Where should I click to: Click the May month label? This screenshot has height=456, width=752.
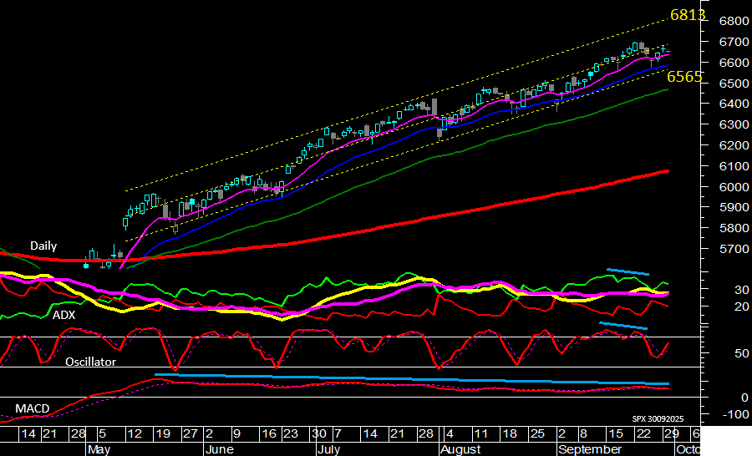coord(97,449)
